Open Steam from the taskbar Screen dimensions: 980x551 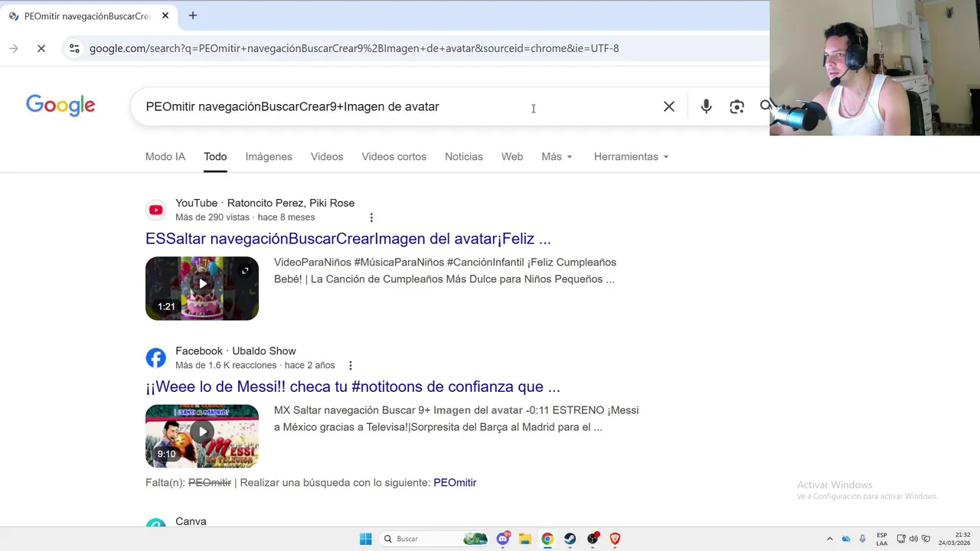570,539
